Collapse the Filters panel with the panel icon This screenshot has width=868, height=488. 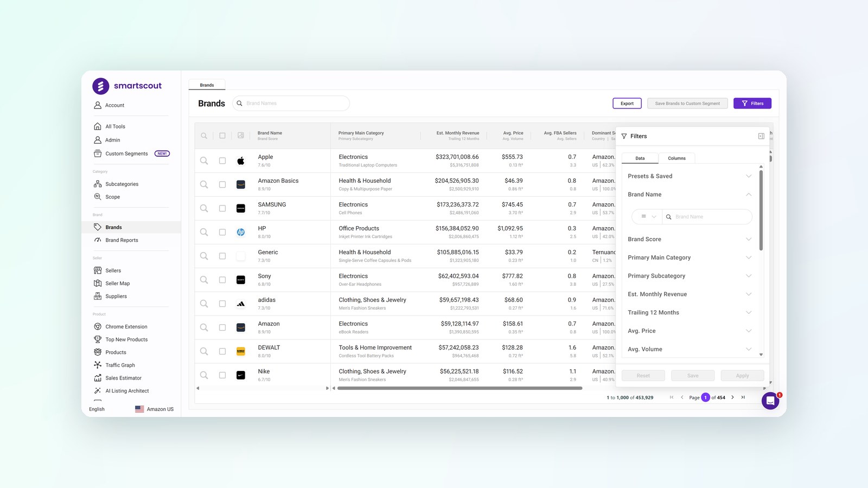point(761,136)
